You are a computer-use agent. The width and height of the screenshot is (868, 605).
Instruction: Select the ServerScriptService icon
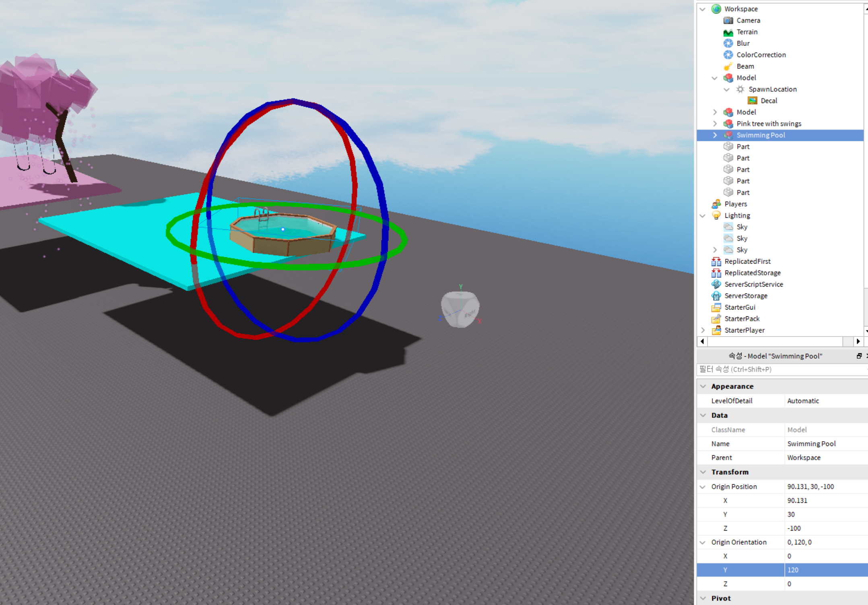click(716, 284)
